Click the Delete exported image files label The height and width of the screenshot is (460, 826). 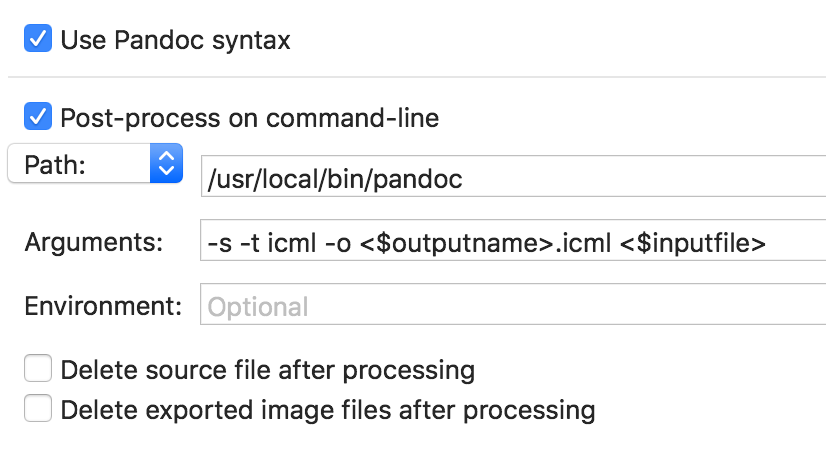(x=328, y=410)
